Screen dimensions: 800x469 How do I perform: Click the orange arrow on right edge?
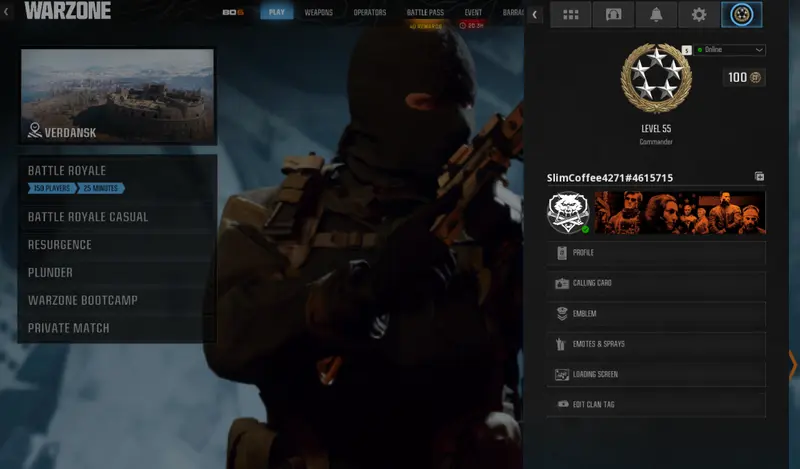(793, 364)
